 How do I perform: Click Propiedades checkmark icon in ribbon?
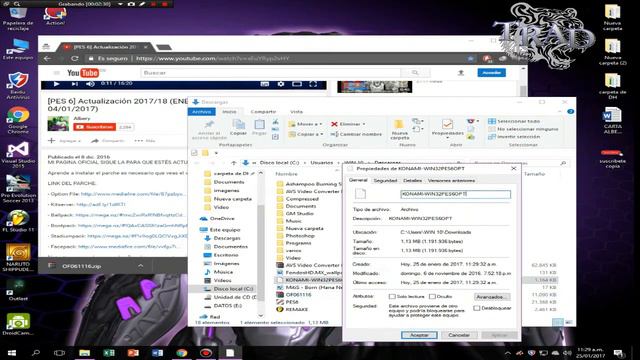[x=447, y=124]
